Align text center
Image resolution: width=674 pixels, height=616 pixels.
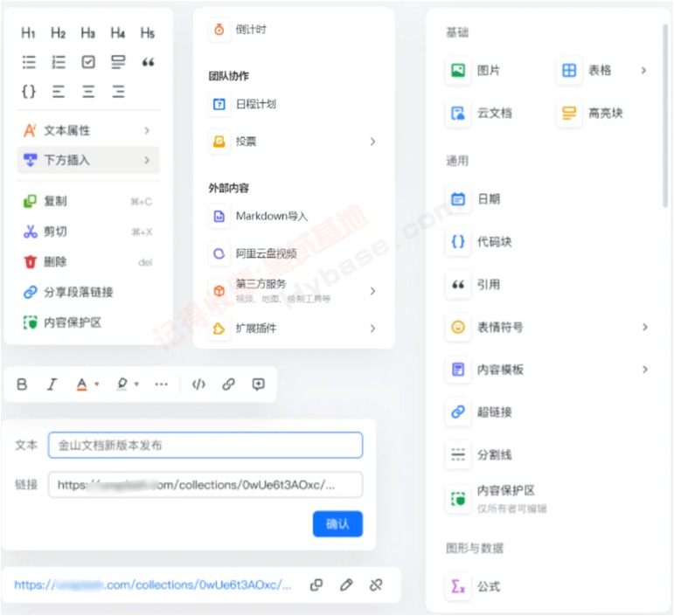88,92
